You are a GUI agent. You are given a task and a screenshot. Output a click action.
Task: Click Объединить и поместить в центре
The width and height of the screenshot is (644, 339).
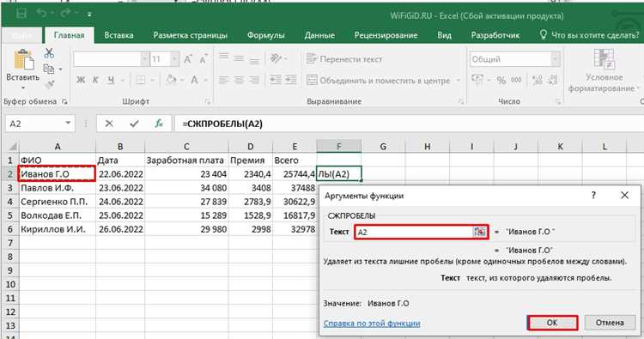click(378, 81)
